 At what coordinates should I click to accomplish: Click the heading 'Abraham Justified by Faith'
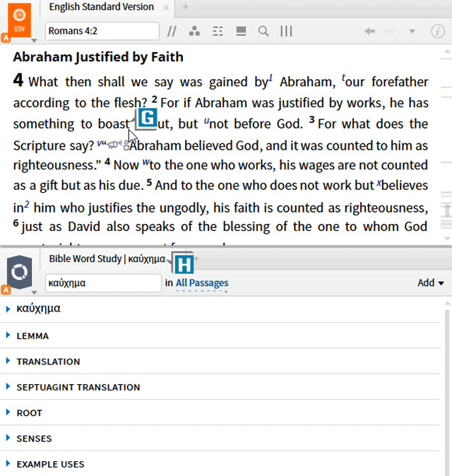pos(98,57)
